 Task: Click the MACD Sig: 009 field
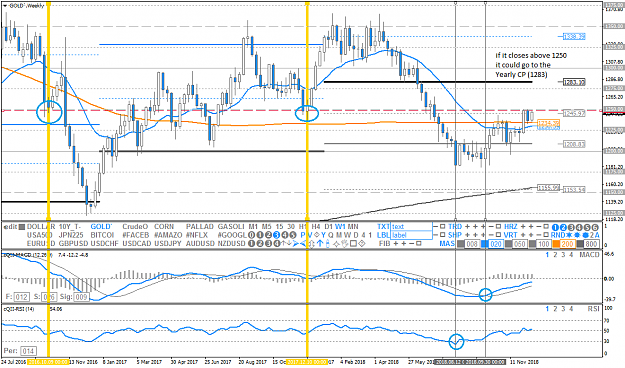click(x=81, y=297)
